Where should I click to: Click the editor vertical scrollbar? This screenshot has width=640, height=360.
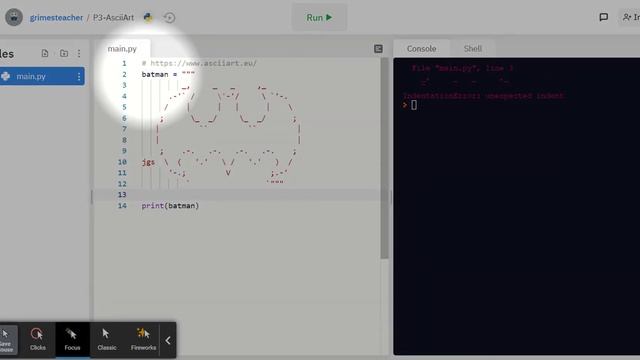pyautogui.click(x=384, y=158)
